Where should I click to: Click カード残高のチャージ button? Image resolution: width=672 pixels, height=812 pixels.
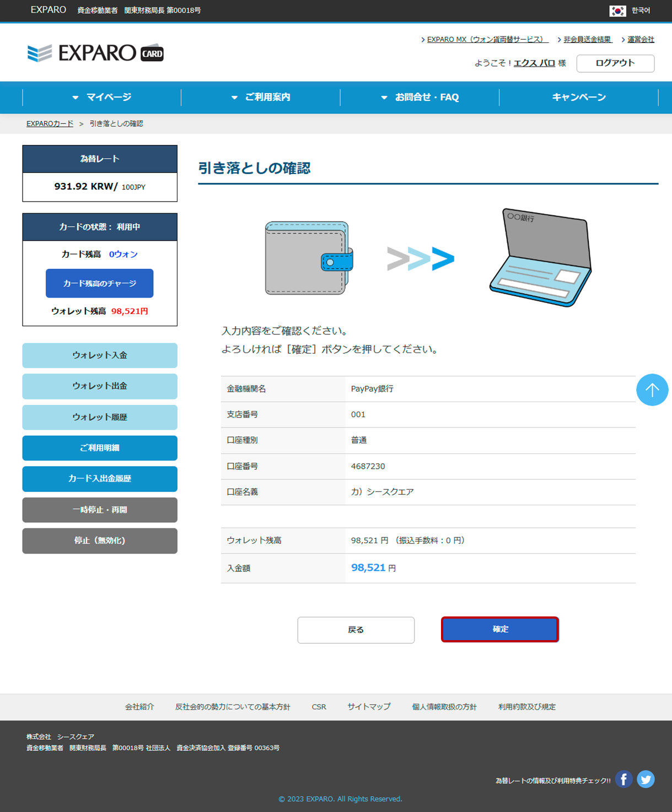click(100, 283)
